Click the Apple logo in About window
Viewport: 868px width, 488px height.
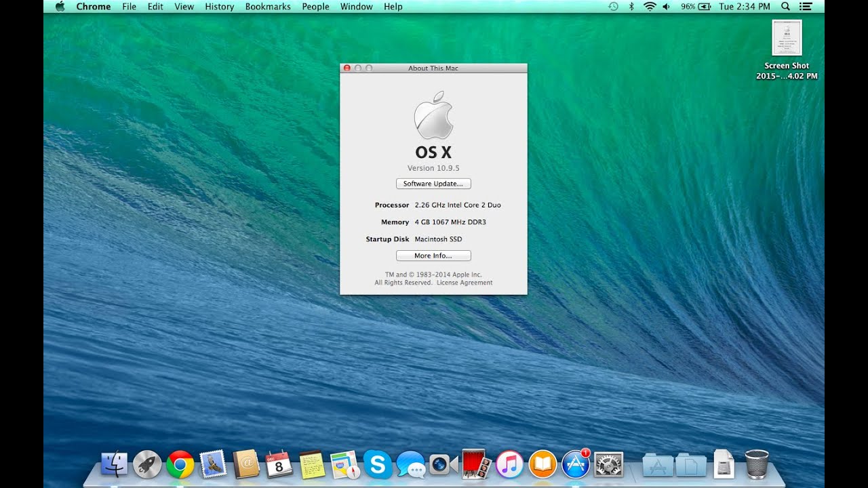click(x=433, y=115)
